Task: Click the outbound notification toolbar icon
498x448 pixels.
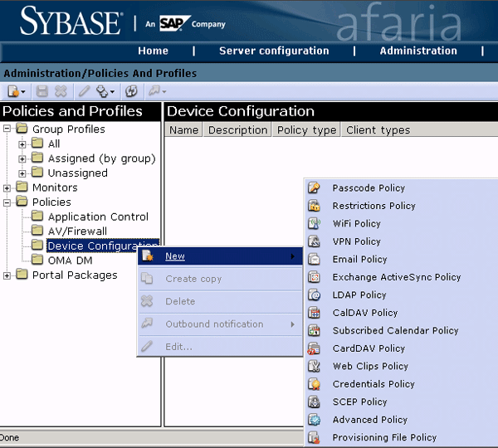Action: click(154, 91)
